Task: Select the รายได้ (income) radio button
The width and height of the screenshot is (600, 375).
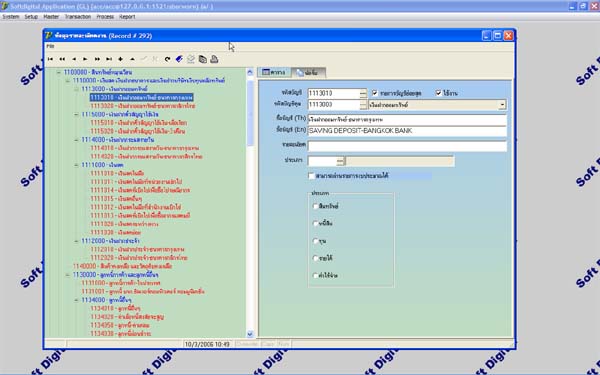Action: coord(316,258)
